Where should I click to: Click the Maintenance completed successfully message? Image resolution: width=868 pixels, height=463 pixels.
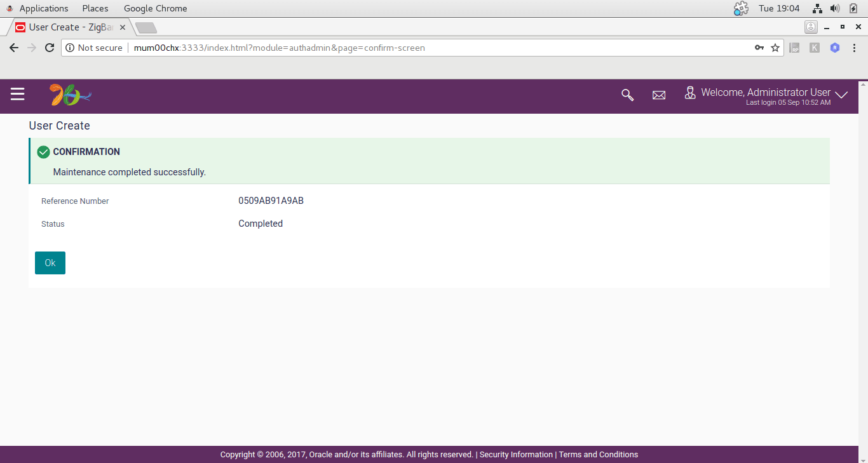(130, 172)
